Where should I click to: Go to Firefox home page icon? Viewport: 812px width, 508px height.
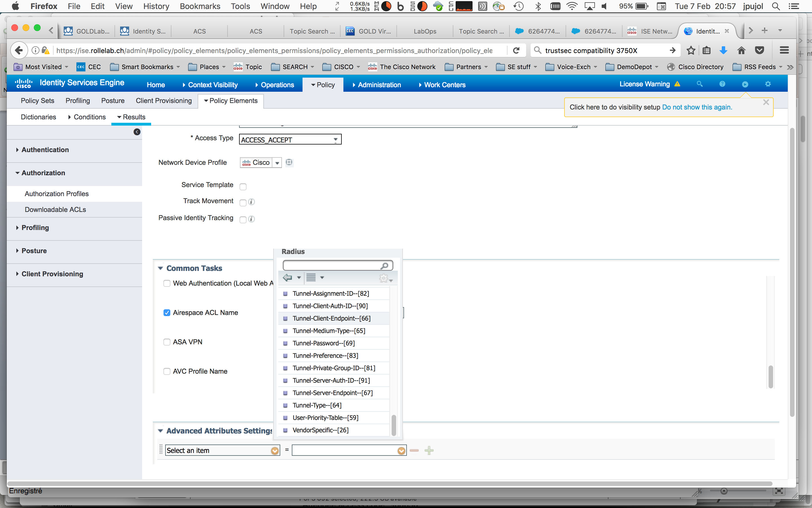pyautogui.click(x=741, y=51)
